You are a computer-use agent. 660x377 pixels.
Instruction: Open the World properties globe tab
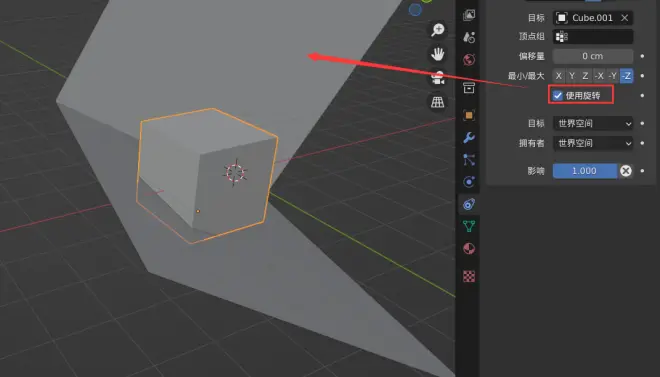469,59
